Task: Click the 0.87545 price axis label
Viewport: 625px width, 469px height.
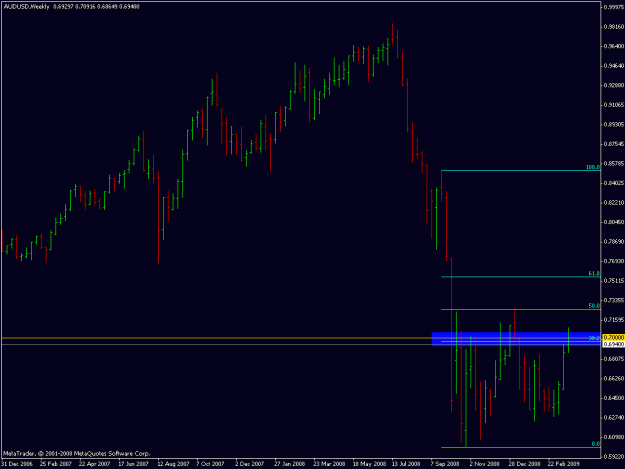Action: [614, 144]
